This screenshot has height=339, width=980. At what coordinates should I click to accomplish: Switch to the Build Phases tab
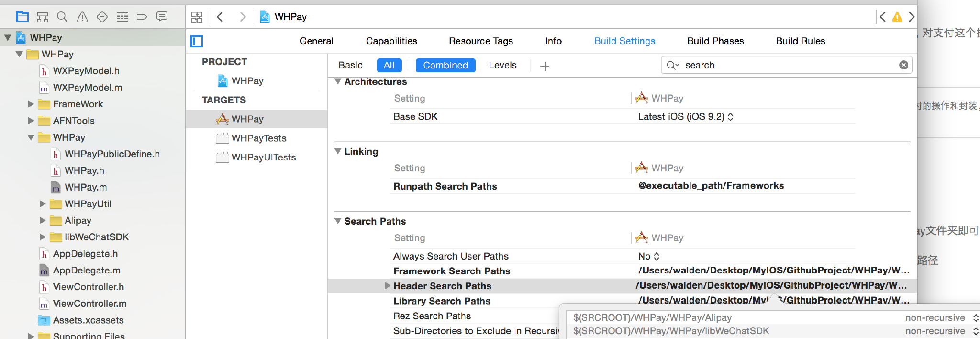tap(715, 41)
